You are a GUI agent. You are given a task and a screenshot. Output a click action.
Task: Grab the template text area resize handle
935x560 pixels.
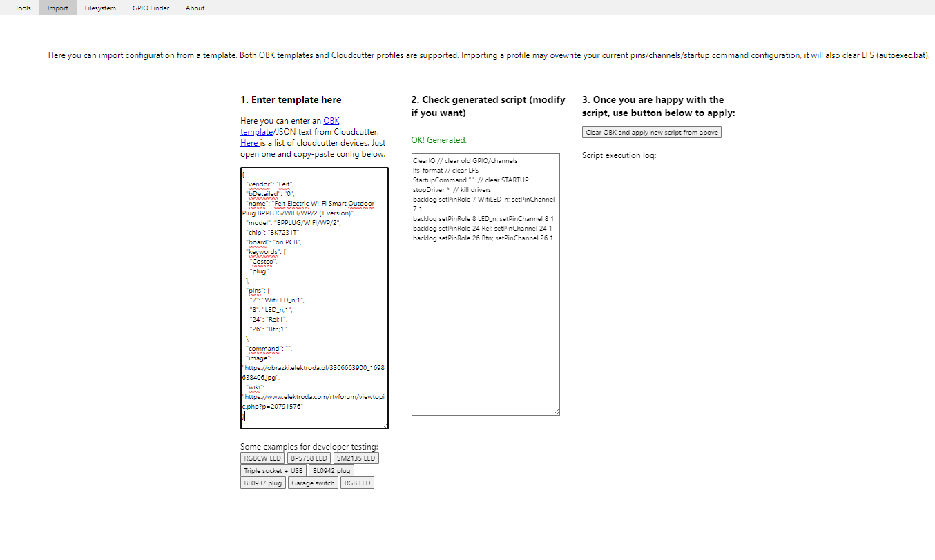pos(385,425)
